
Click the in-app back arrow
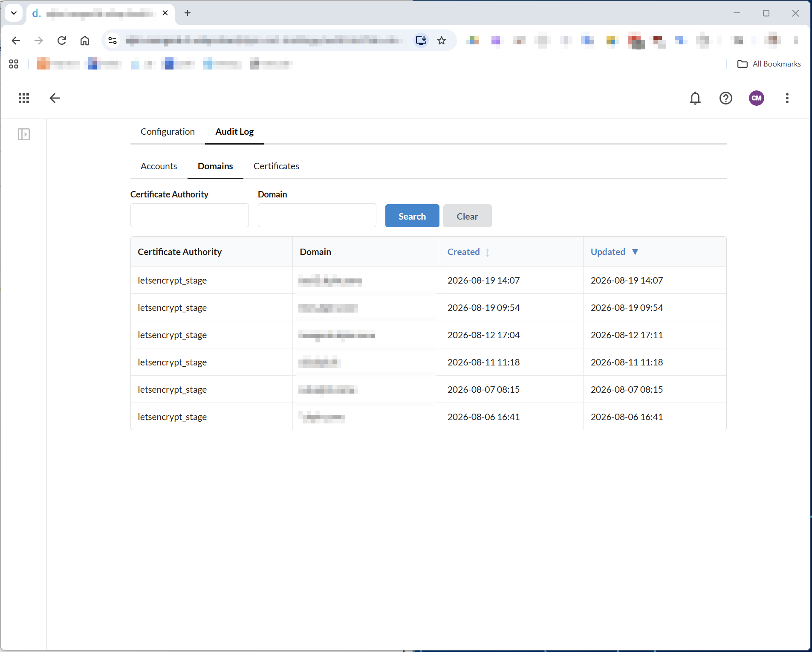click(55, 98)
